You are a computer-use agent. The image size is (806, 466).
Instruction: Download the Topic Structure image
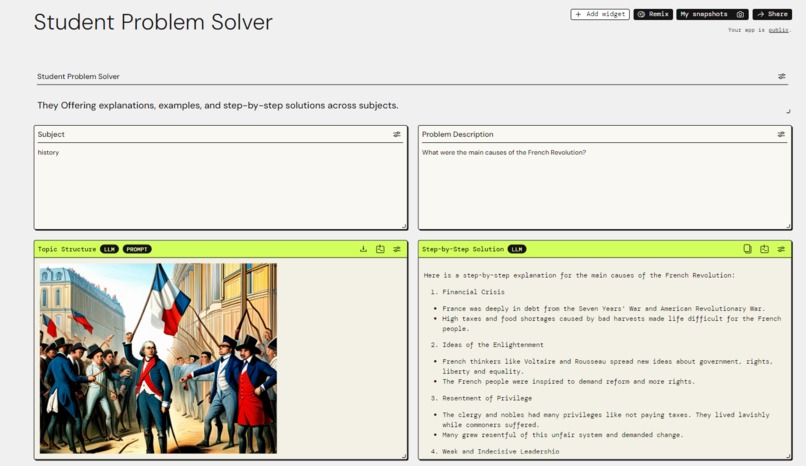pyautogui.click(x=363, y=249)
